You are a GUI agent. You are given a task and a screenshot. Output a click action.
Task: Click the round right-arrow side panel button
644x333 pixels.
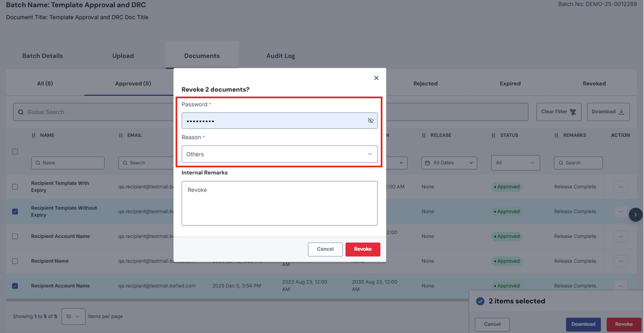coord(635,214)
